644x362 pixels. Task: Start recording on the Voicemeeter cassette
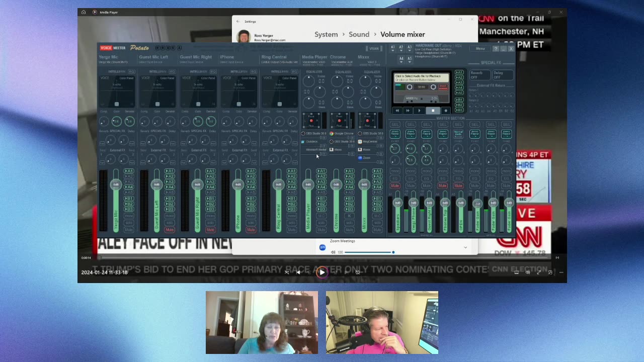point(445,111)
